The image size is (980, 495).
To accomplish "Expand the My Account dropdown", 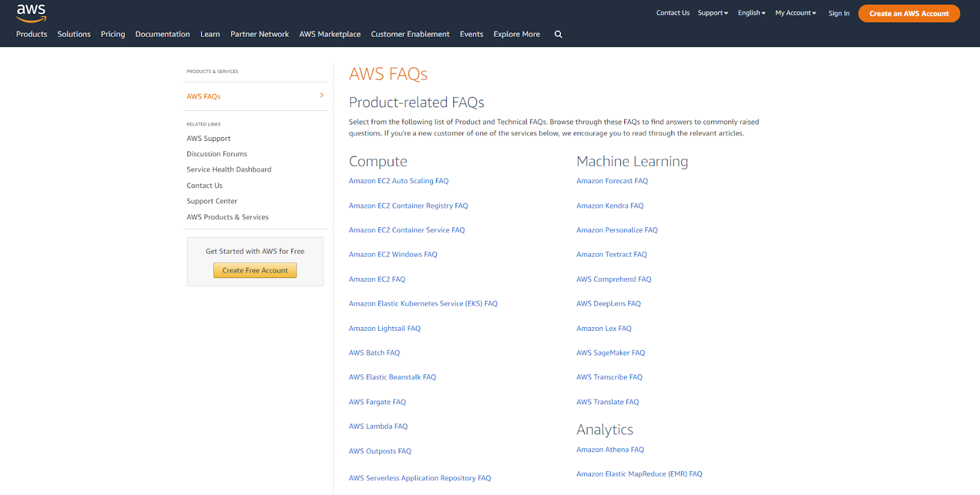I will [x=796, y=13].
